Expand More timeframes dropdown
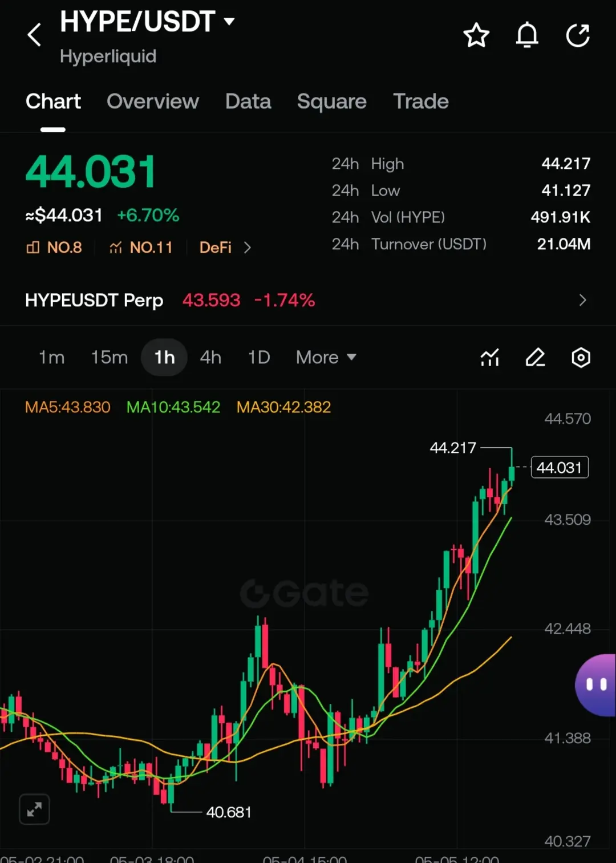The width and height of the screenshot is (616, 863). click(x=326, y=358)
